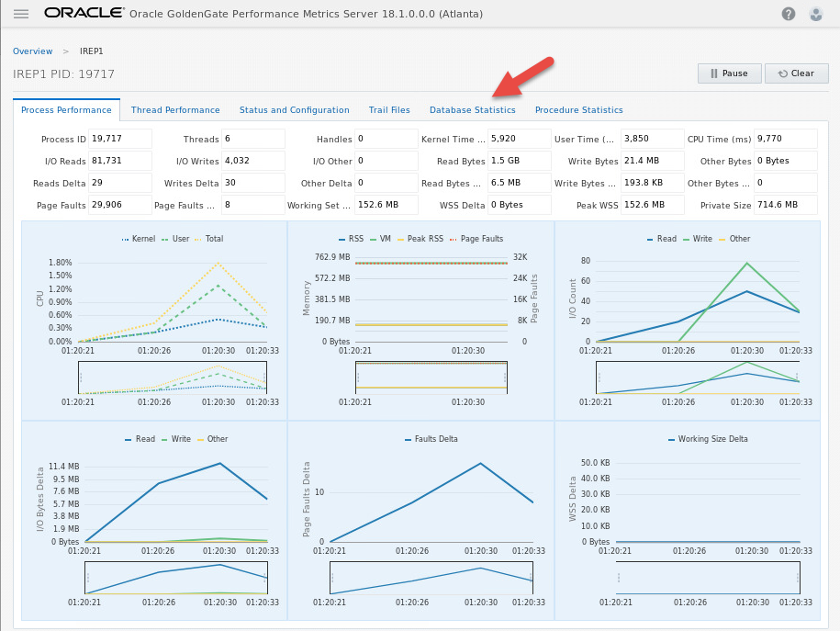Switch to the Thread Performance tab
Viewport: 840px width, 631px height.
click(x=175, y=110)
